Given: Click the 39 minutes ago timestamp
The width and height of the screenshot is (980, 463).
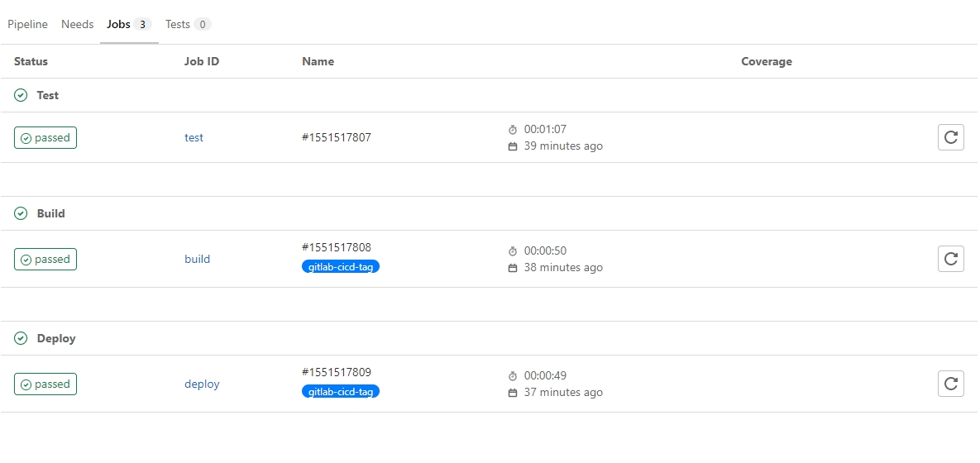Looking at the screenshot, I should pyautogui.click(x=563, y=146).
